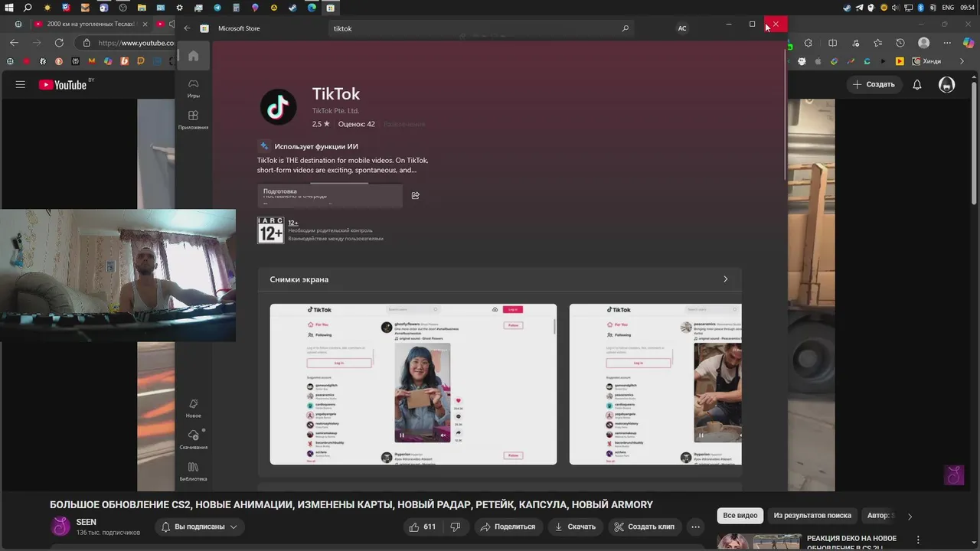Open Хинди bookmark in favorites bar
The width and height of the screenshot is (980, 551).
click(x=925, y=61)
